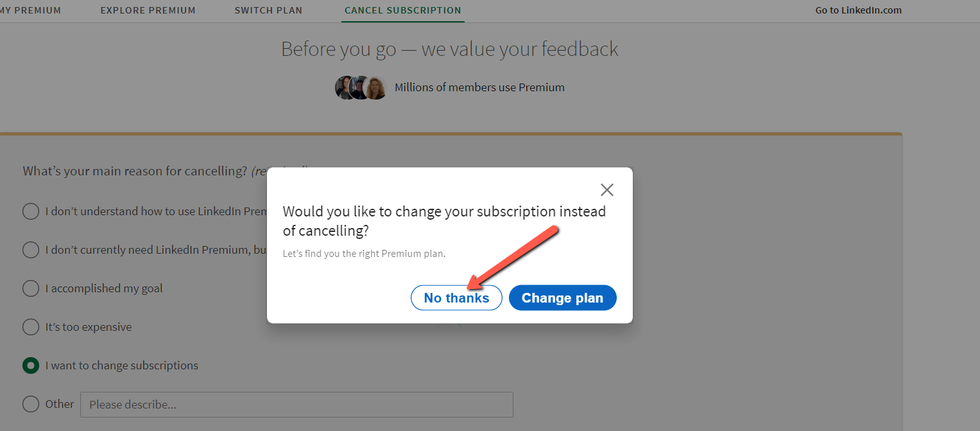Select "I don't understand how to use" option
This screenshot has width=980, height=431.
(x=31, y=211)
